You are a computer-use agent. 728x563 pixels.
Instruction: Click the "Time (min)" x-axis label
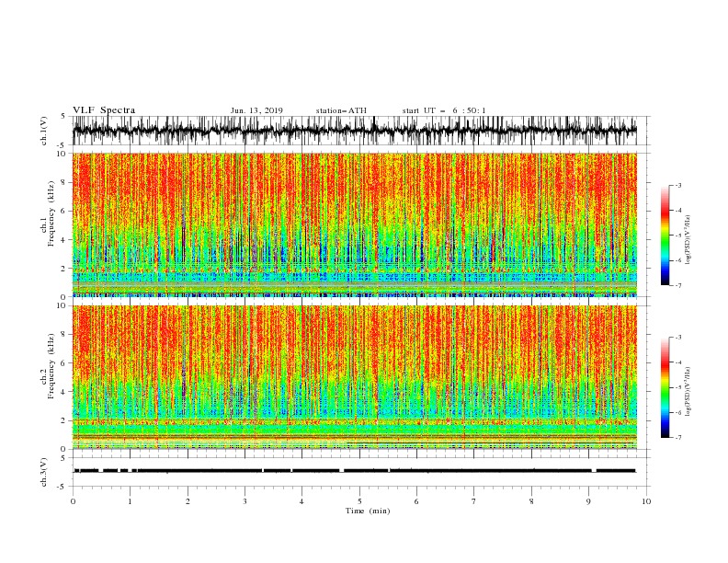368,511
